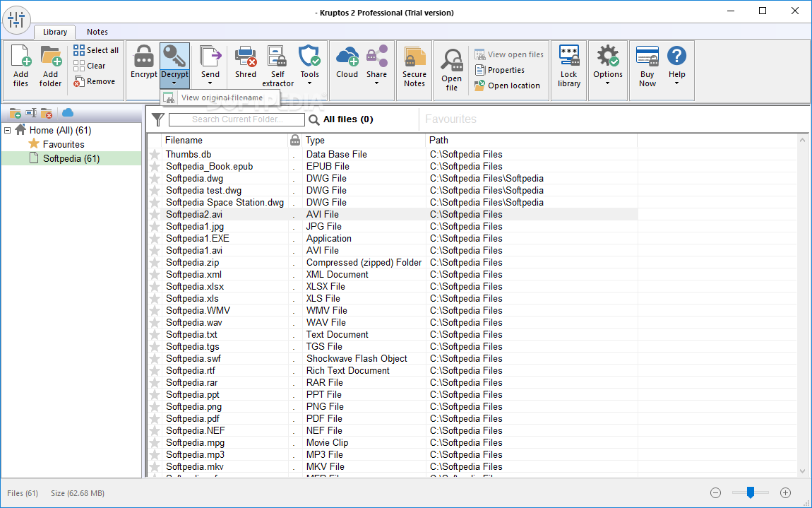Mark Softpedia2.avi as favourite

(155, 215)
